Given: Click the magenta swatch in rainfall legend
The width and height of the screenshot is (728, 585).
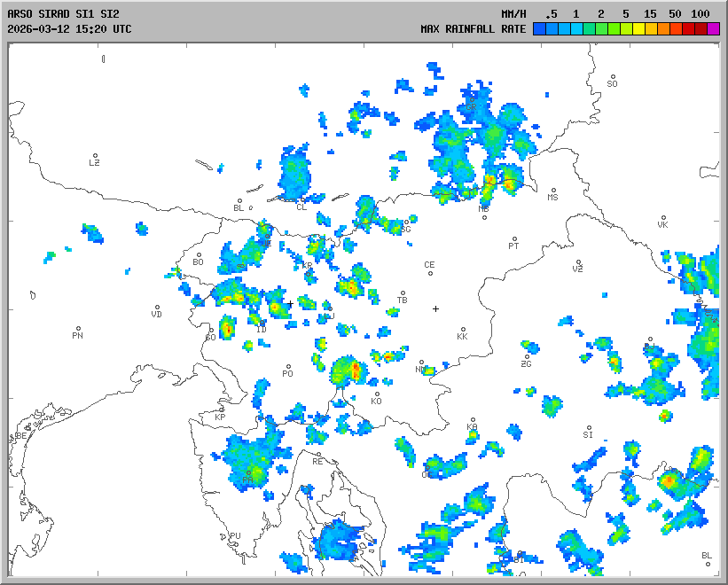Looking at the screenshot, I should [x=714, y=28].
